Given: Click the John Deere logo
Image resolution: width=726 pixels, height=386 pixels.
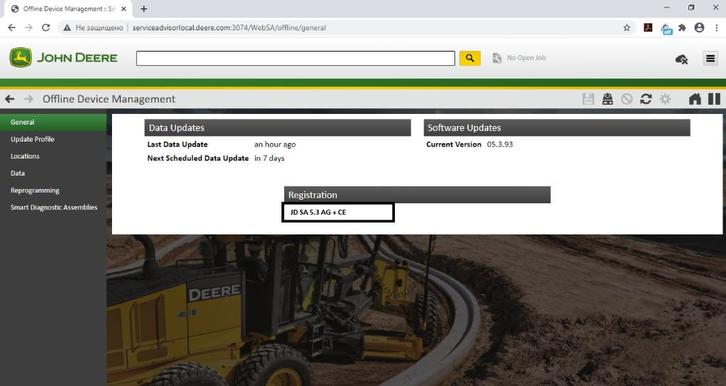Looking at the screenshot, I should pos(63,58).
